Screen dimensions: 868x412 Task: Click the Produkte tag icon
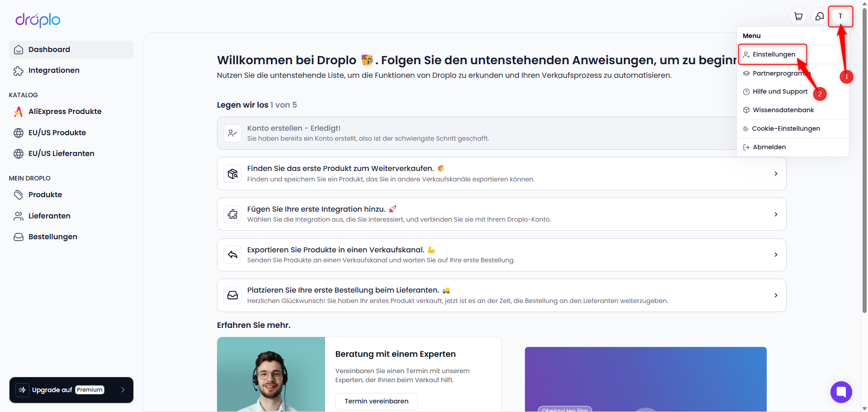point(19,195)
